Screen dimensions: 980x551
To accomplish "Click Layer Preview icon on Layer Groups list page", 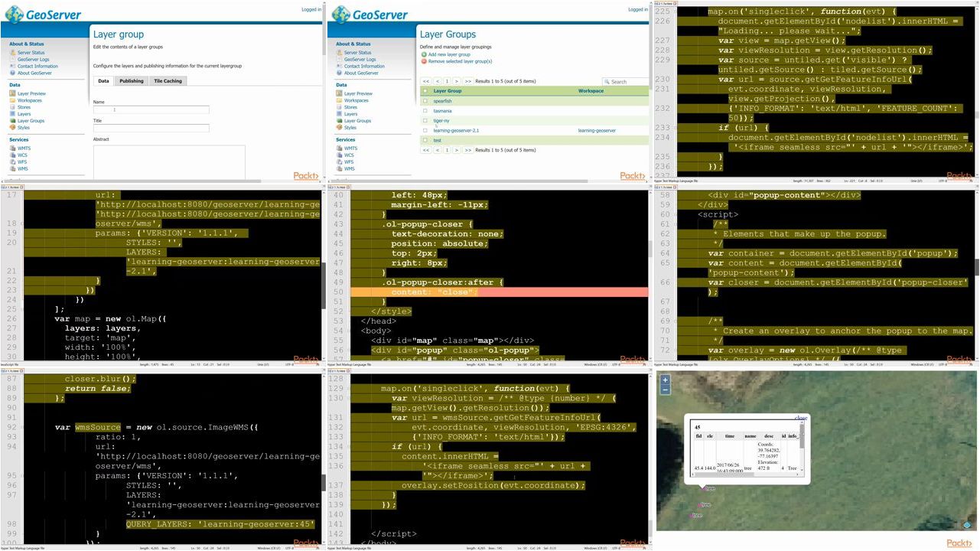I will (339, 93).
